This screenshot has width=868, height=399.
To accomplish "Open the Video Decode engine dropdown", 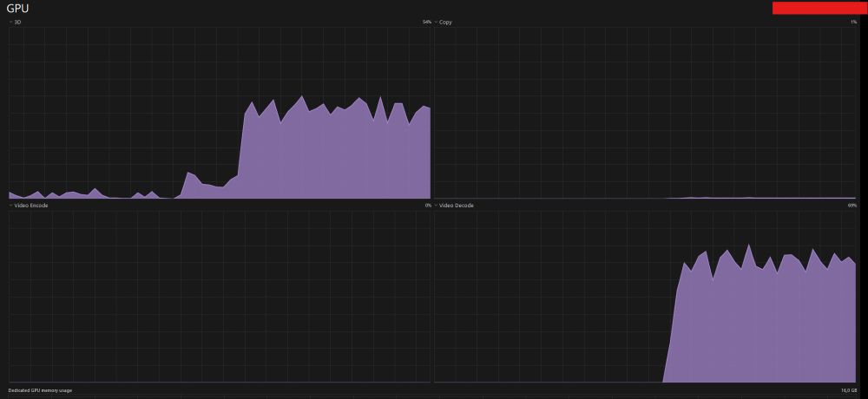I will click(x=454, y=206).
